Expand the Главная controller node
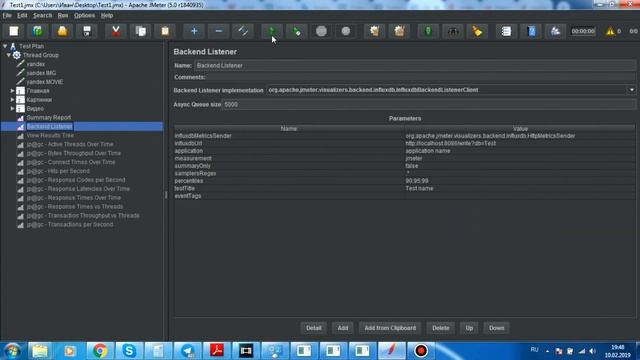Screen dimensions: 640x360 click(x=12, y=91)
